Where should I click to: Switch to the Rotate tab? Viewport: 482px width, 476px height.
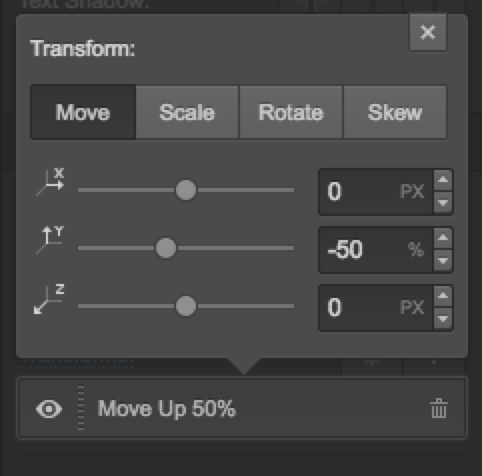tap(291, 112)
